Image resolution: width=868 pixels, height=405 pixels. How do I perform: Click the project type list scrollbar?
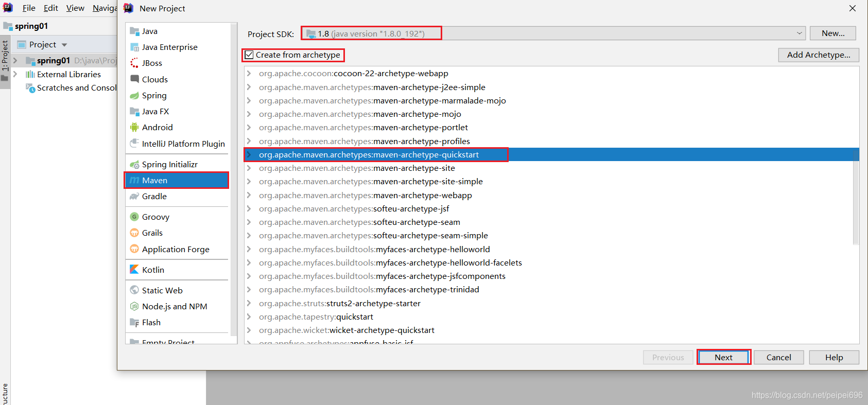[234, 180]
